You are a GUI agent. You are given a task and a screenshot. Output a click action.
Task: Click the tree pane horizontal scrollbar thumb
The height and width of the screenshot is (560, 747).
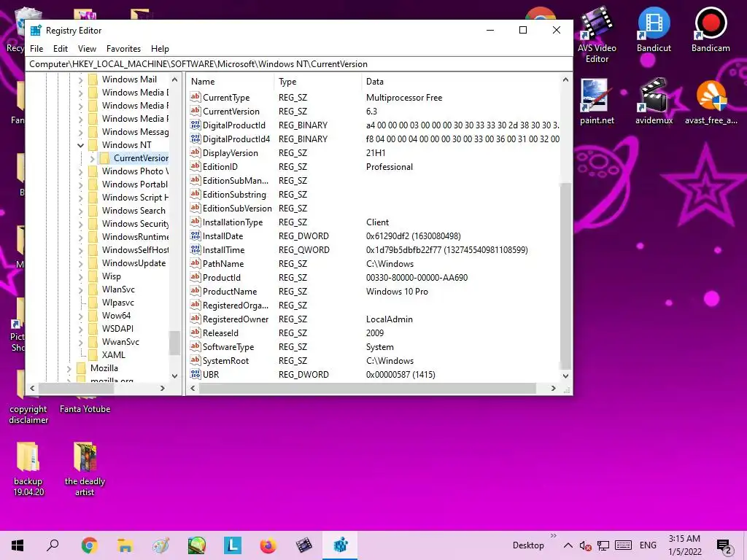76,388
